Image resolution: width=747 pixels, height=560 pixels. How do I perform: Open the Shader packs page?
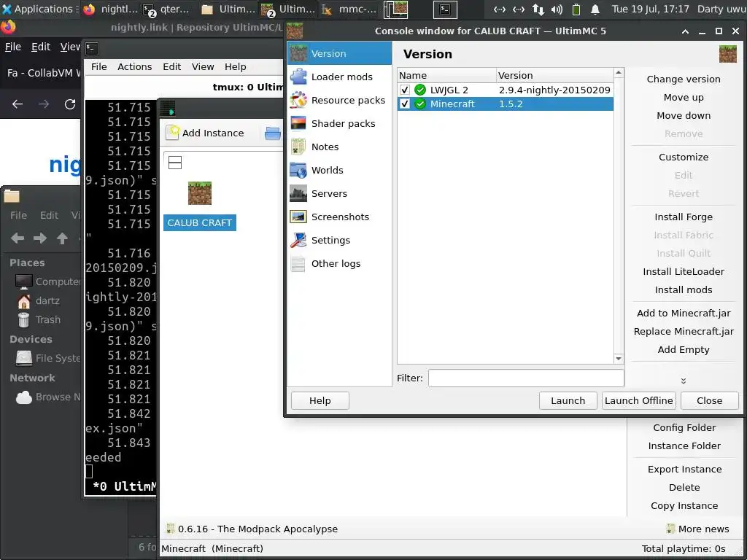tap(339, 123)
